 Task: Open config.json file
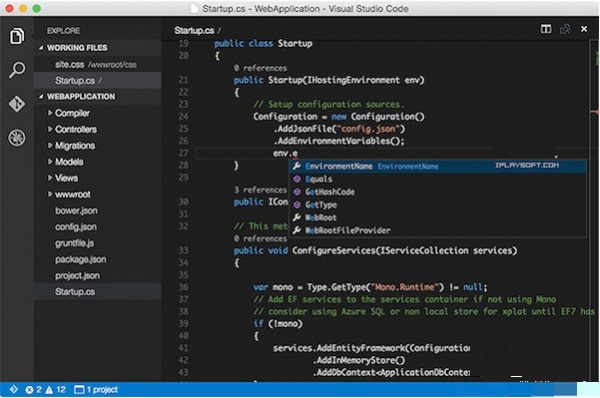[98, 227]
